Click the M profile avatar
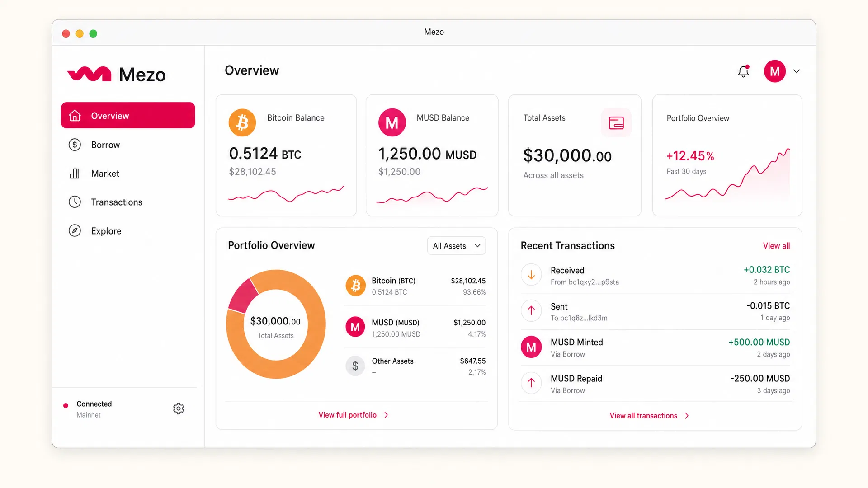Image resolution: width=868 pixels, height=488 pixels. (x=775, y=71)
